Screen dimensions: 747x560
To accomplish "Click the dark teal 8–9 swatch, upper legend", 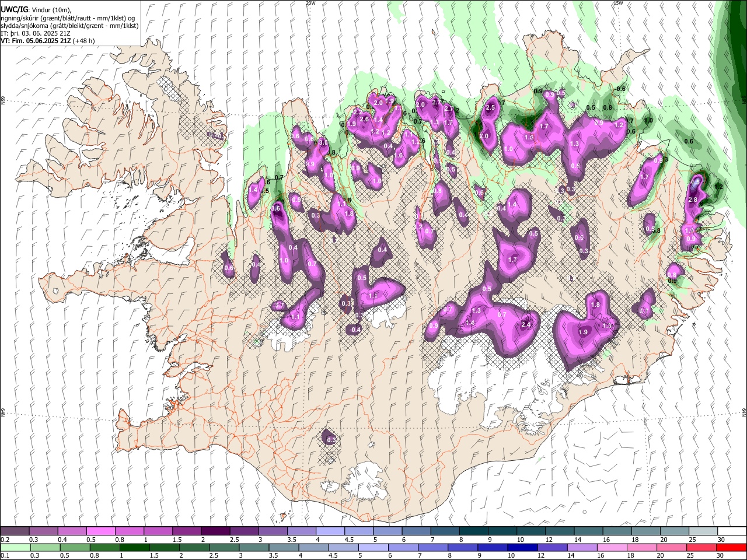I will pyautogui.click(x=474, y=531).
